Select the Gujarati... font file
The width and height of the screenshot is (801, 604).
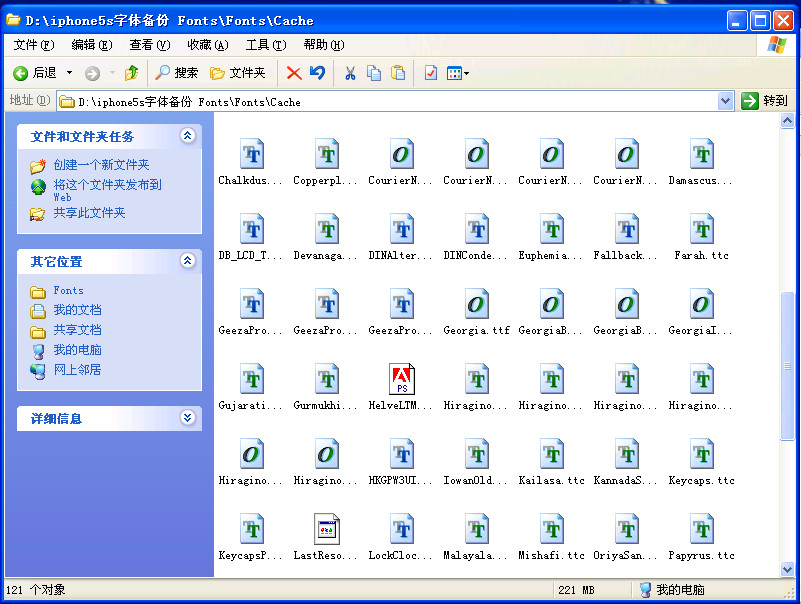click(251, 387)
